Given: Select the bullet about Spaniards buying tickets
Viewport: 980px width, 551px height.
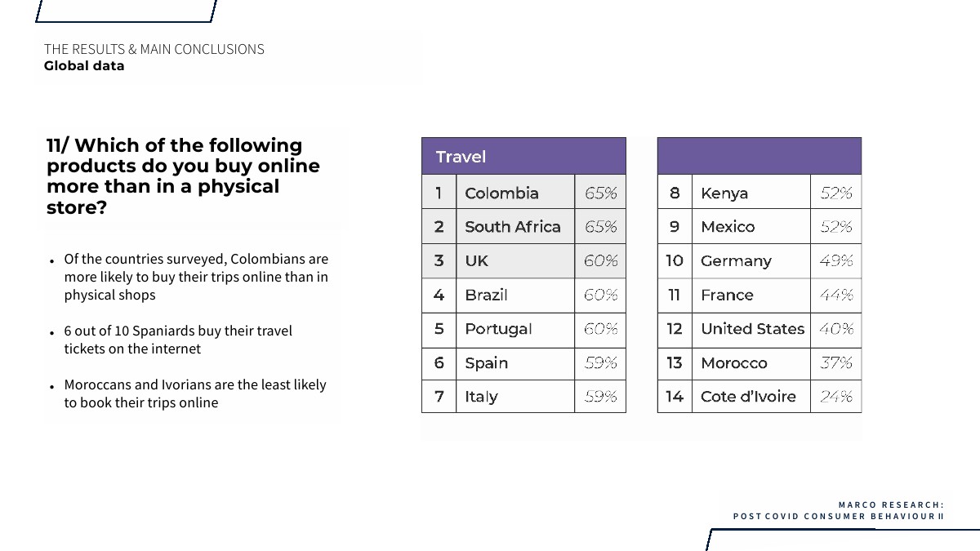Looking at the screenshot, I should tap(178, 340).
